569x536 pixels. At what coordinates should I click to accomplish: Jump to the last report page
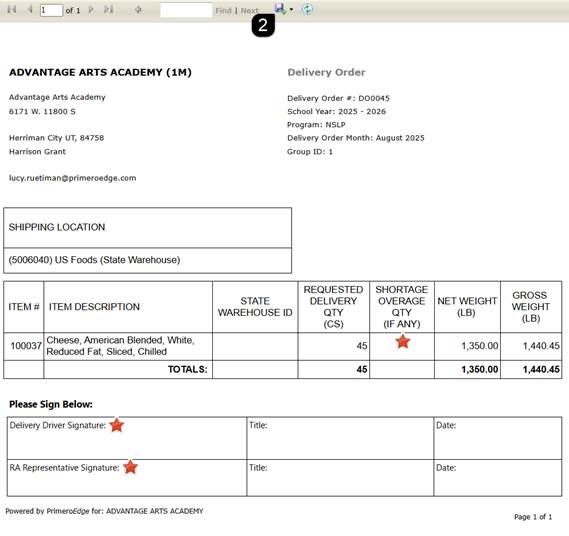click(109, 9)
